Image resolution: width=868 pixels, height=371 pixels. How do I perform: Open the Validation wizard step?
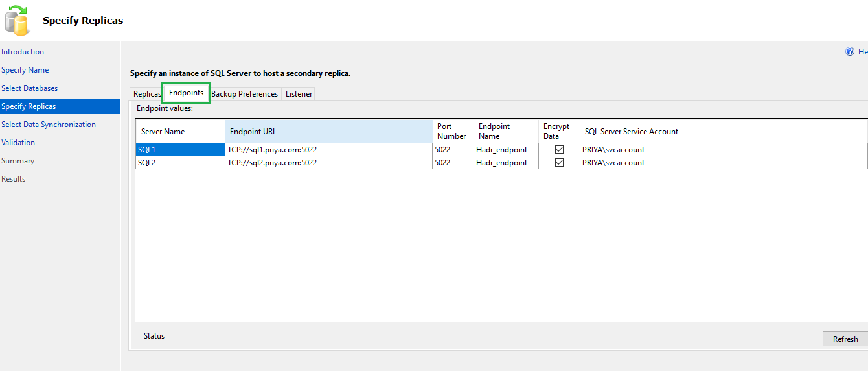18,143
